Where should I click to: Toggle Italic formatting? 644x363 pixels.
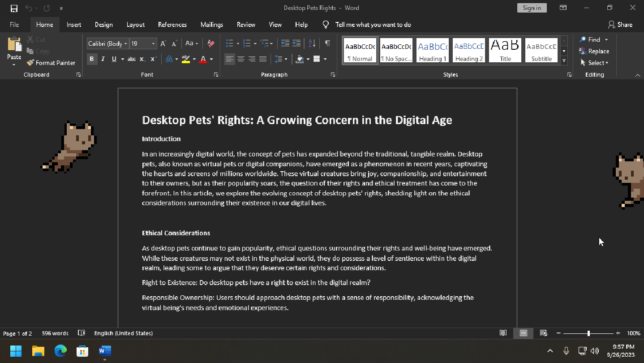tap(103, 59)
